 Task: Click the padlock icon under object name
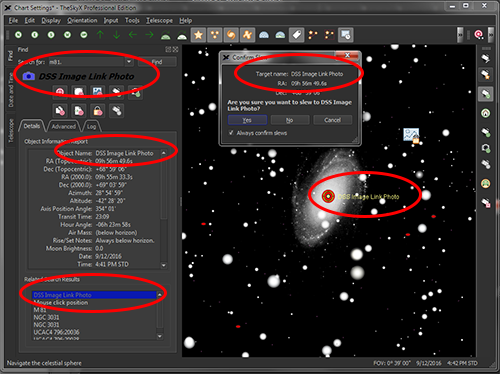pos(98,111)
